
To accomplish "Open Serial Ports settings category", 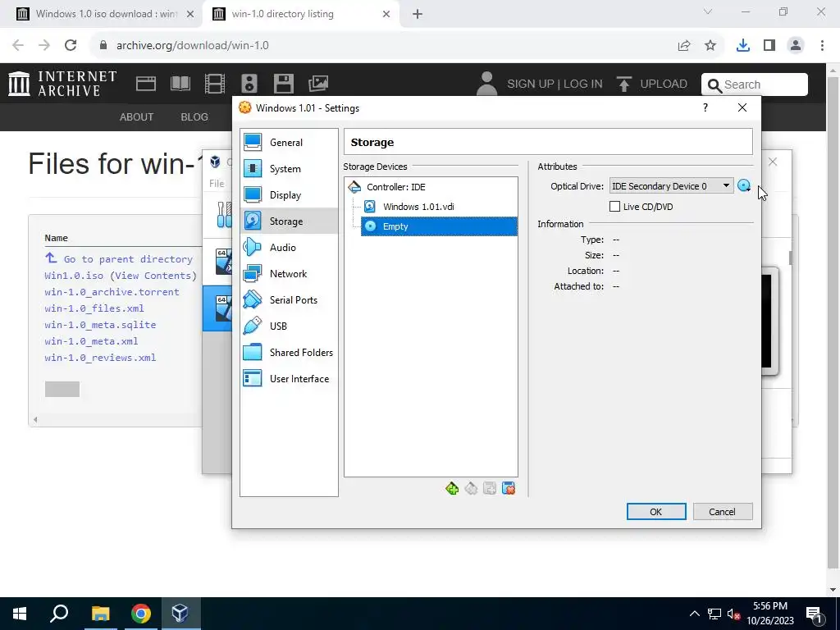I will [x=289, y=300].
